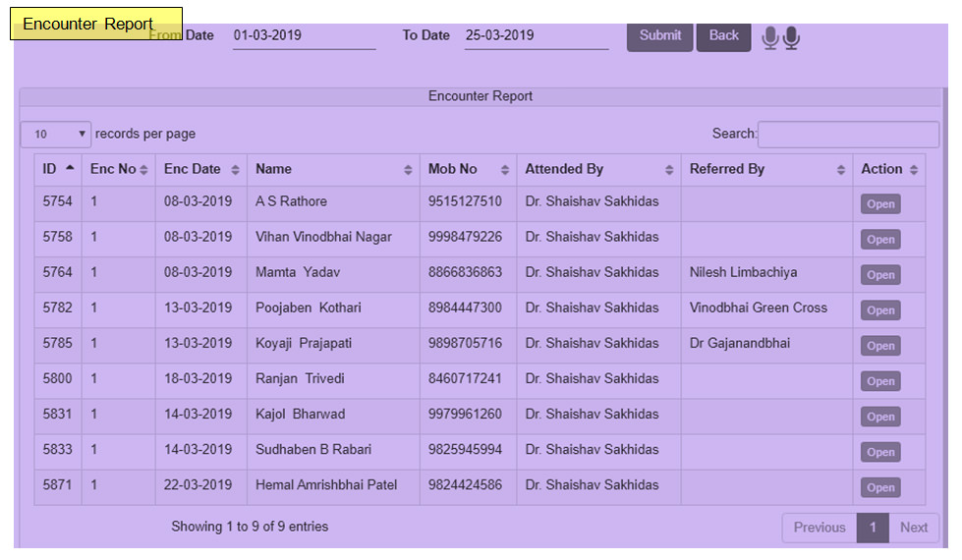Focus the Search input field
Viewport: 962px width, 560px height.
click(848, 135)
